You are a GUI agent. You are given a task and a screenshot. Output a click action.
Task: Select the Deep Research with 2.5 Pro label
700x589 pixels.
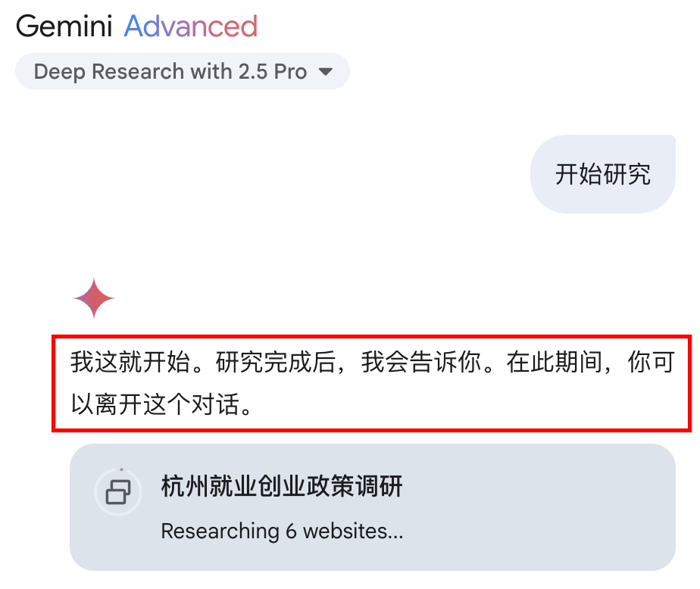[x=170, y=71]
